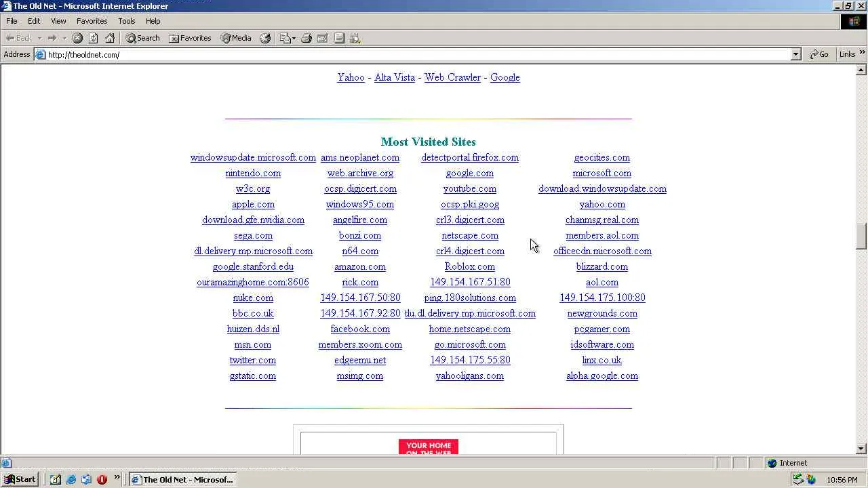Click the Internet zone status icon
This screenshot has width=868, height=488.
[772, 463]
